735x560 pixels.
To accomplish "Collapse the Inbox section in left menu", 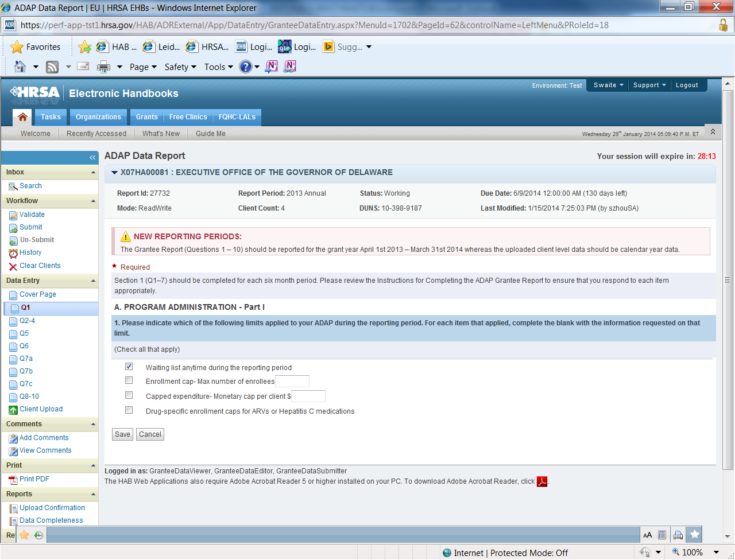I will coord(93,173).
